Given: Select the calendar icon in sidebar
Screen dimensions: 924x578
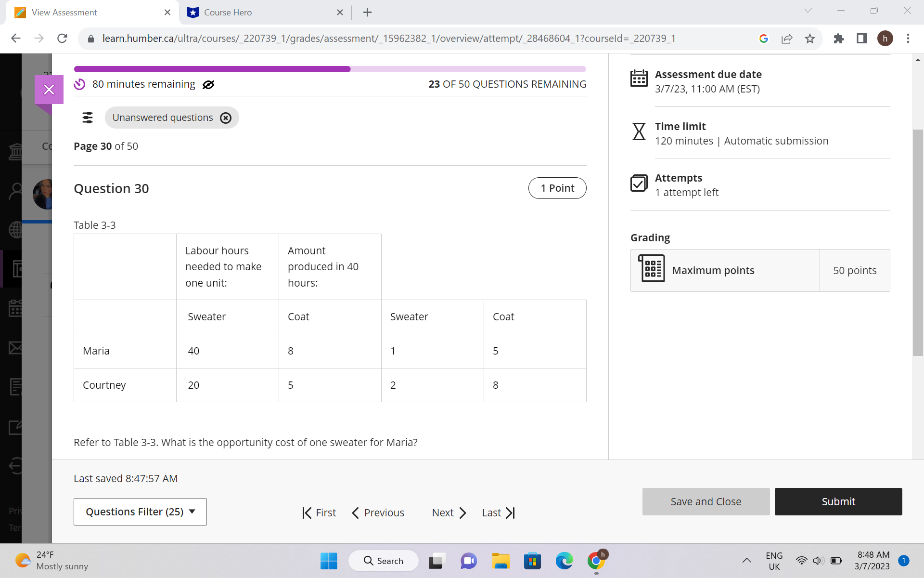Looking at the screenshot, I should [x=16, y=308].
